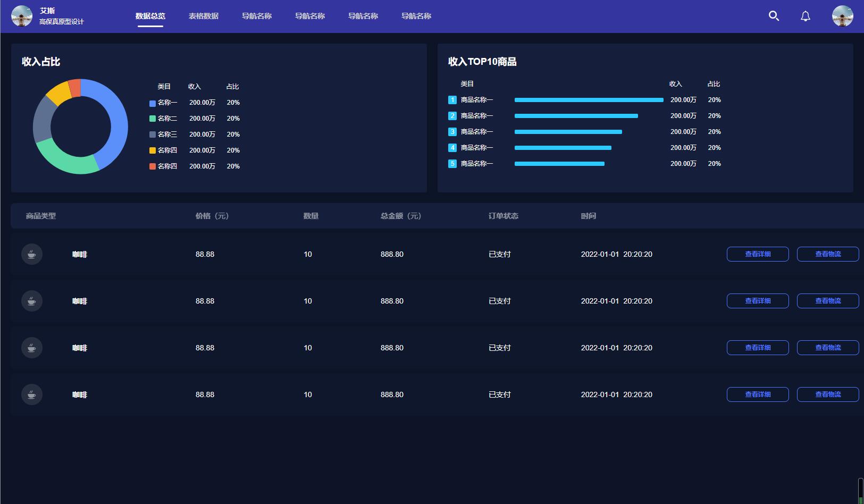Click the green 名称二 legend swatch
This screenshot has width=864, height=504.
click(x=153, y=119)
